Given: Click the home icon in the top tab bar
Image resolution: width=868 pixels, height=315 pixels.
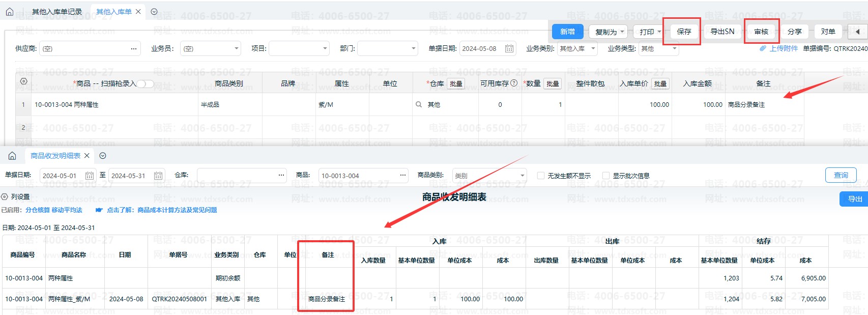Looking at the screenshot, I should [10, 12].
